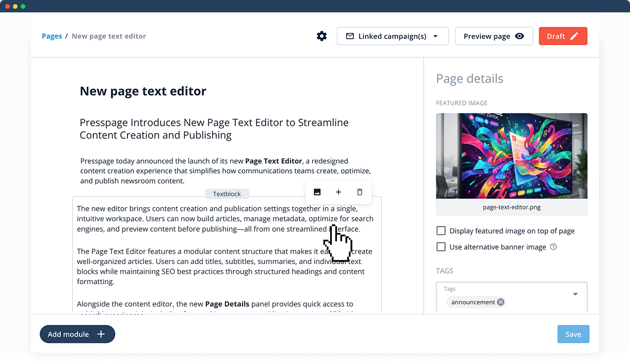Click the Page details panel heading

point(470,78)
